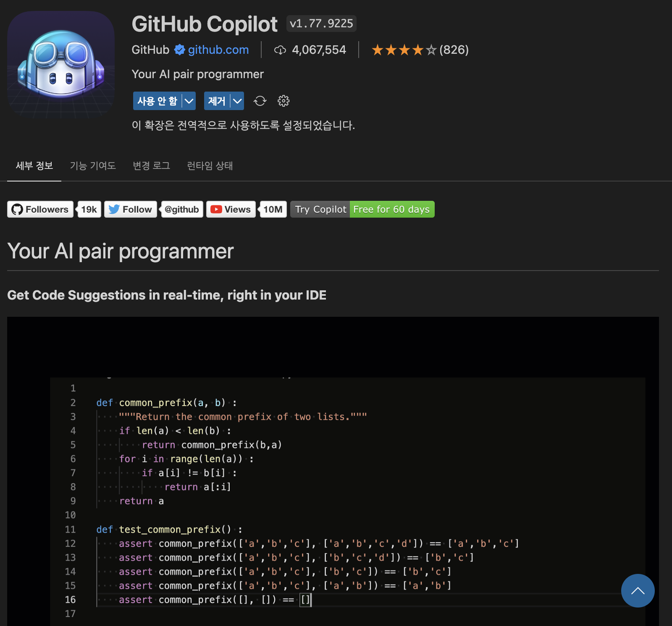This screenshot has height=626, width=672.
Task: Click the sync extension icon
Action: click(x=260, y=101)
